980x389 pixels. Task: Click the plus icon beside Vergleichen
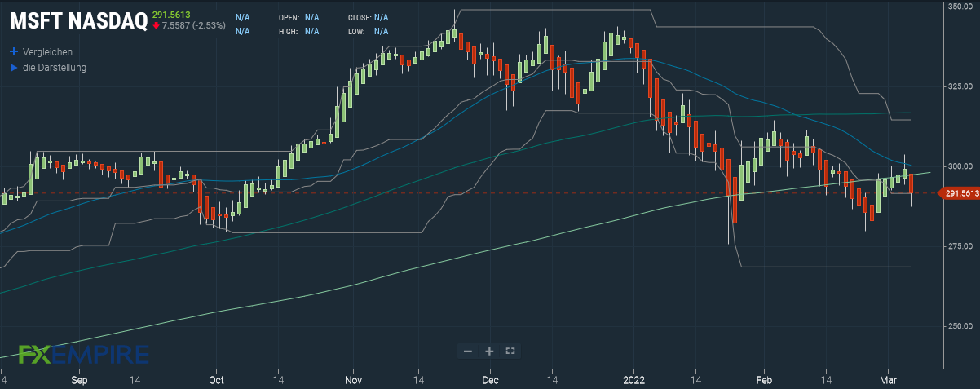click(14, 51)
